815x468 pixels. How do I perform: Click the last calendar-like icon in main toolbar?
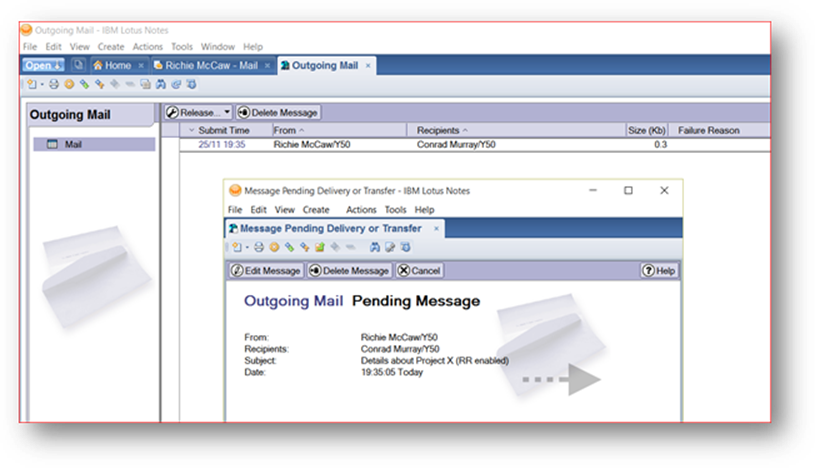pos(191,84)
